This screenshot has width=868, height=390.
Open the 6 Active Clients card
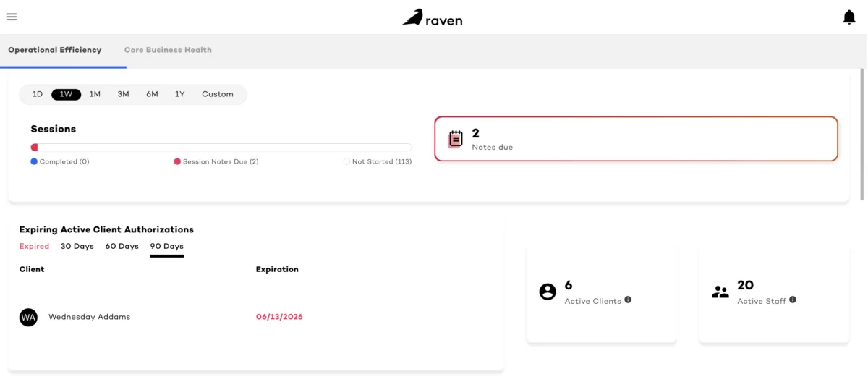click(602, 292)
